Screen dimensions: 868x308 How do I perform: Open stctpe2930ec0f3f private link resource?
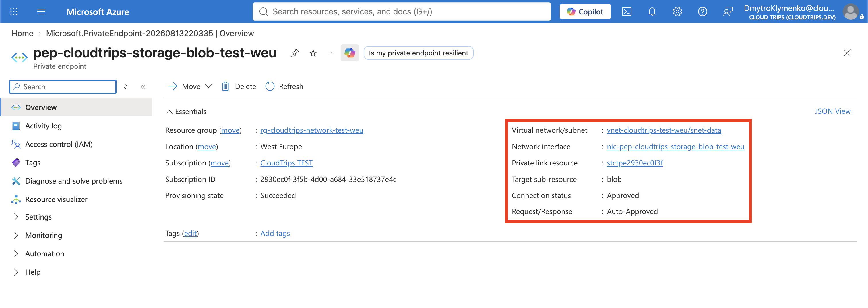635,163
